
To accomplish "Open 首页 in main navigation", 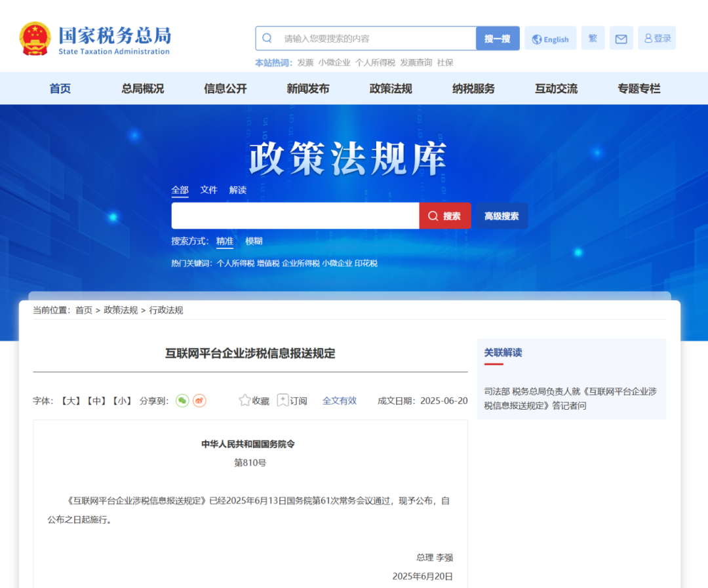I will pyautogui.click(x=60, y=88).
